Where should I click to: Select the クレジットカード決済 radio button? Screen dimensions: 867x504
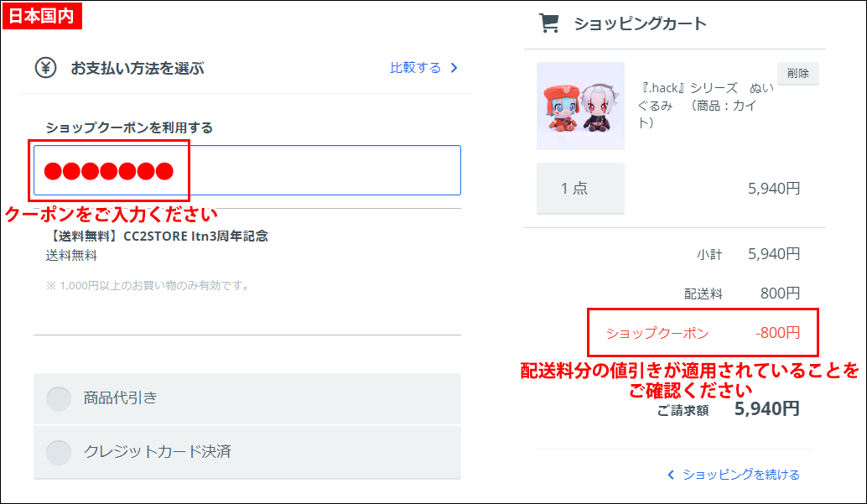59,452
